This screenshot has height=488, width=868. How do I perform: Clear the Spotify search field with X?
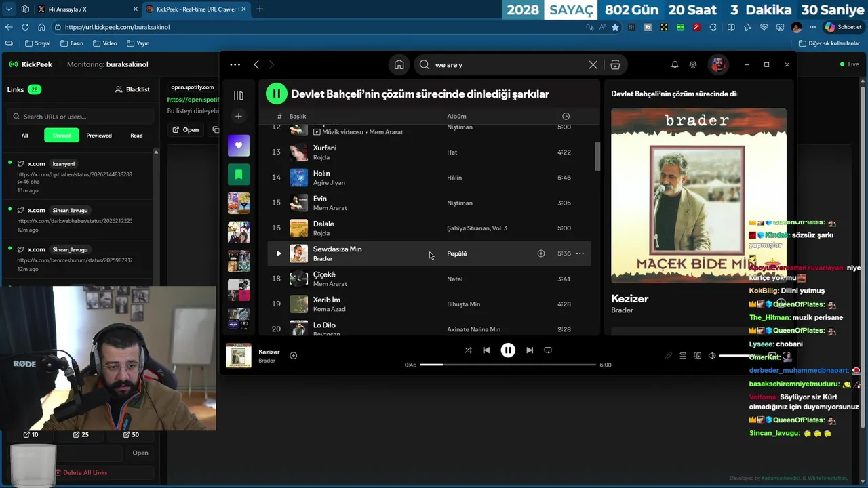[593, 64]
